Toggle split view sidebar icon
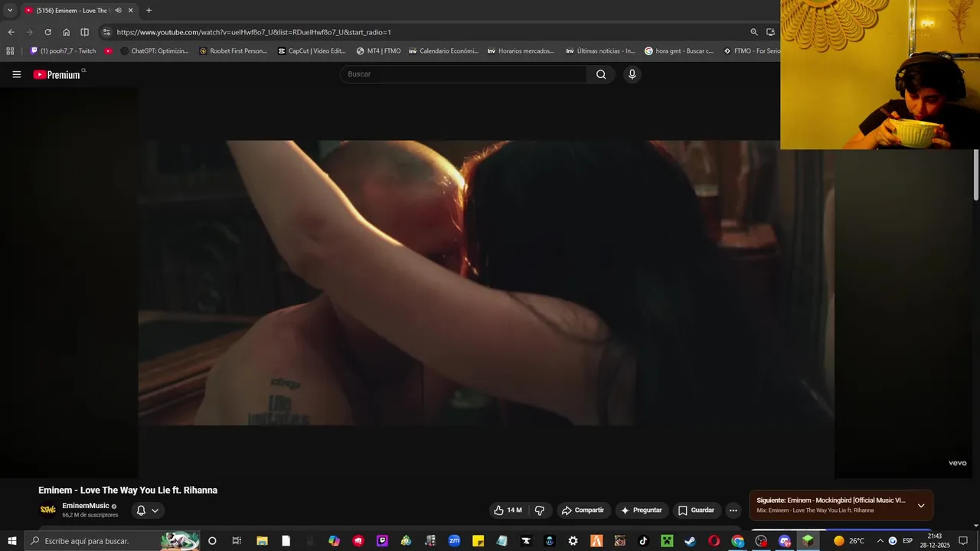This screenshot has height=551, width=980. [84, 32]
